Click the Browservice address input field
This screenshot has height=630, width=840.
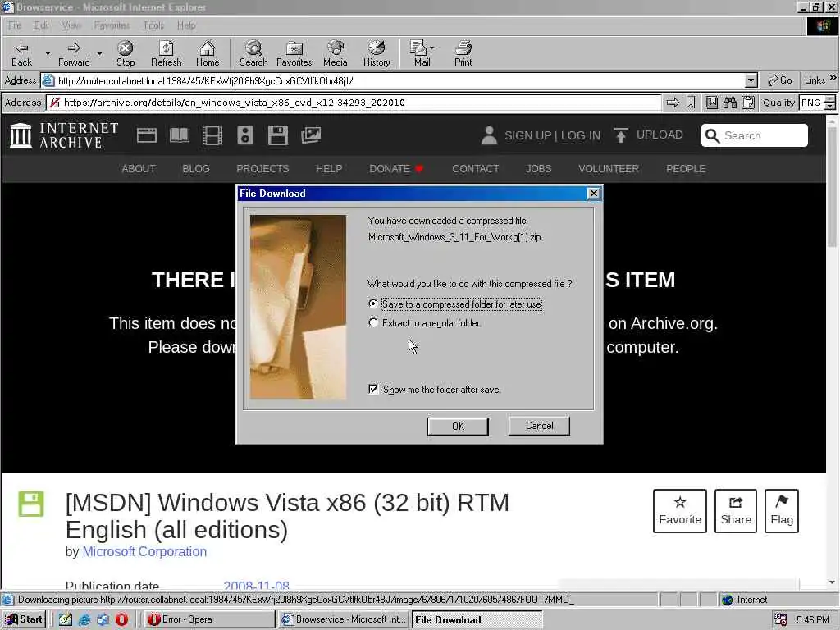pyautogui.click(x=354, y=103)
